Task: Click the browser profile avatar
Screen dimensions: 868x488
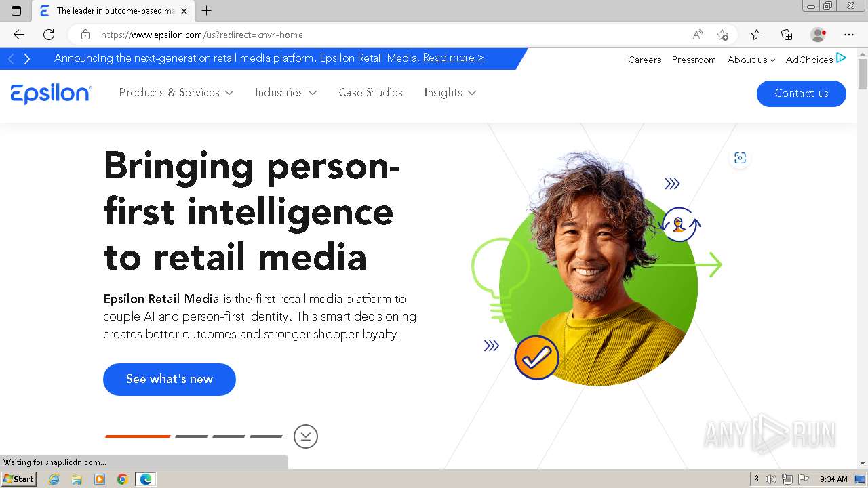Action: (818, 35)
